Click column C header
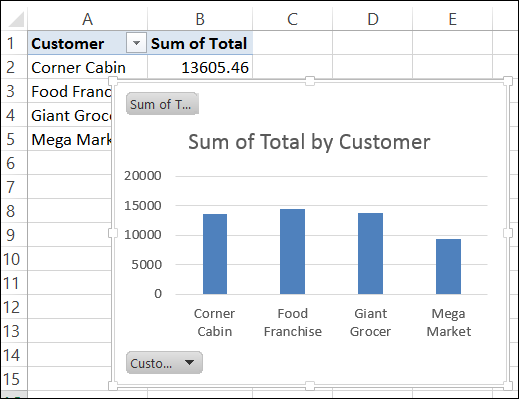The height and width of the screenshot is (399, 519). click(292, 19)
